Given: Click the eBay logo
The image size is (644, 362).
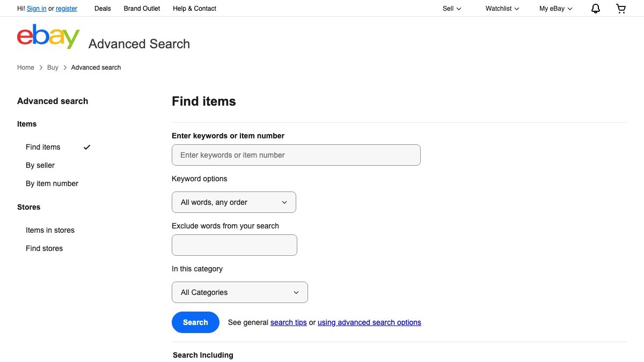Looking at the screenshot, I should (x=48, y=36).
